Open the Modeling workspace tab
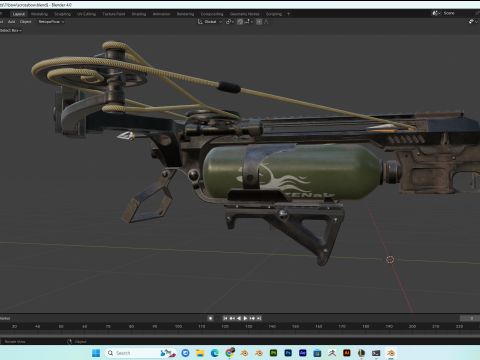 (x=39, y=14)
